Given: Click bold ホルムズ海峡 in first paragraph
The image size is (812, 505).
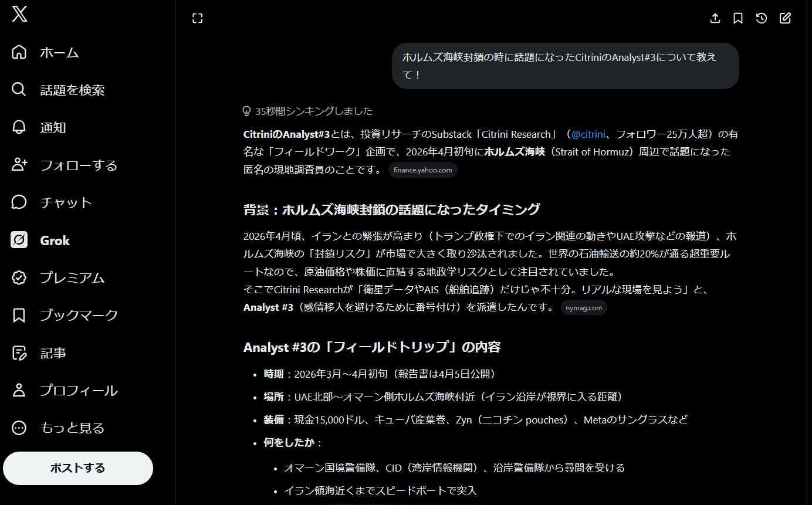Looking at the screenshot, I should click(x=515, y=152).
